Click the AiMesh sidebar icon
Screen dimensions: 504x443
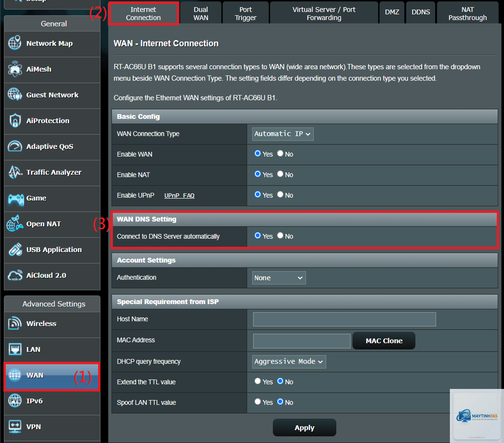click(15, 69)
